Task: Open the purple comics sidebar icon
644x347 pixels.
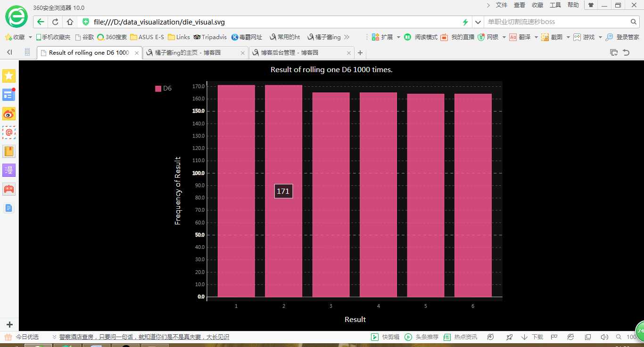Action: 9,170
